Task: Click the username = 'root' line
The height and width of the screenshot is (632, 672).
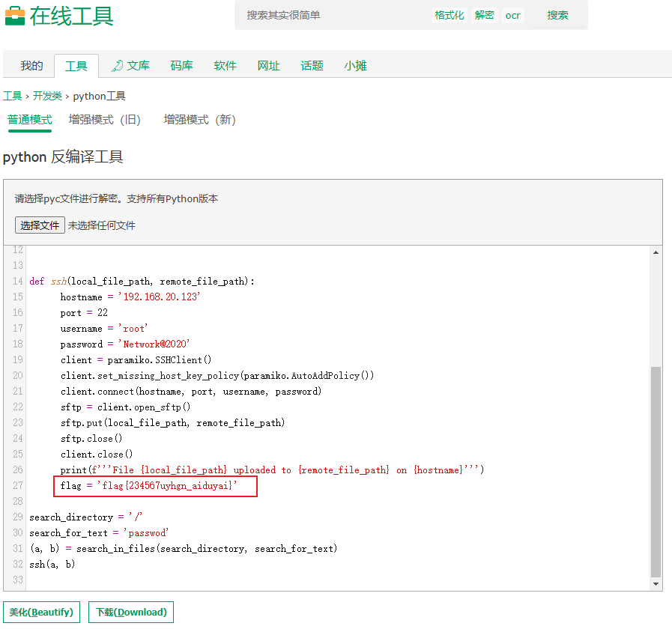Action: tap(104, 329)
